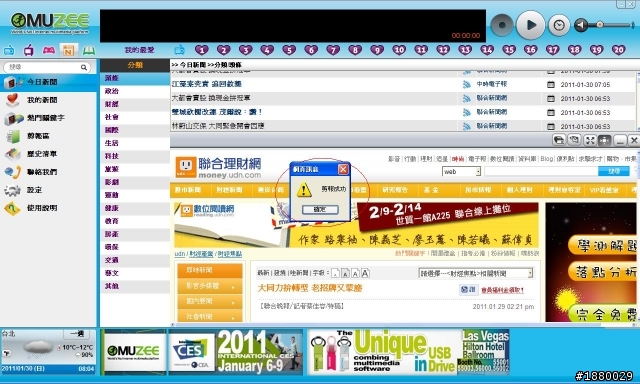Open 我的新聞 in sidebar

(48, 100)
